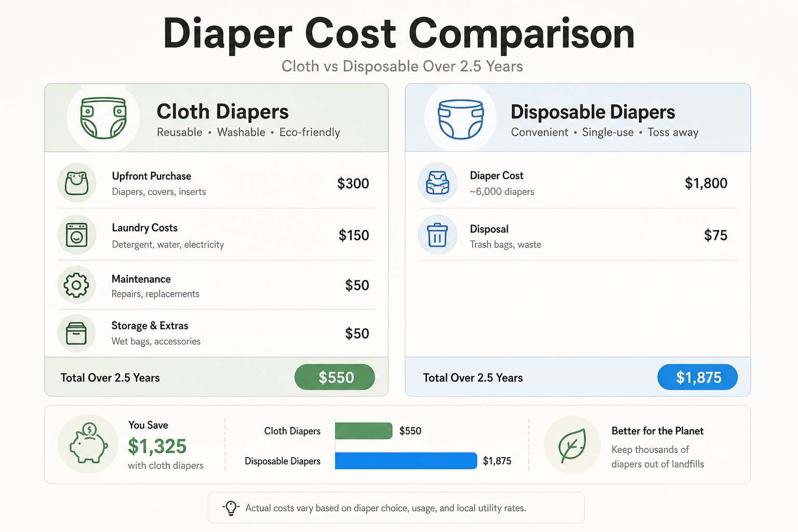Click the lightbulb tip icon

(x=231, y=508)
